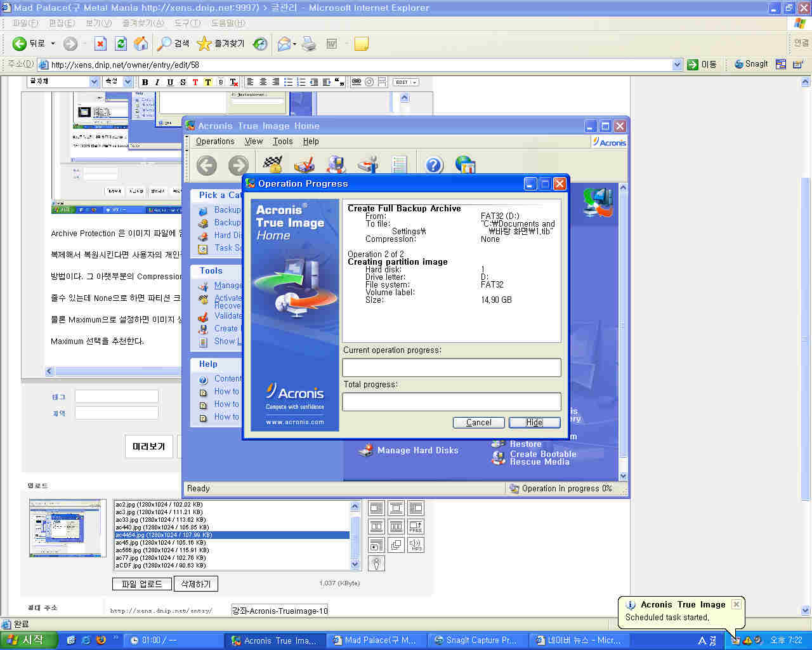Click Create Bootable Rescue Media link
Viewport: 812px width, 650px height.
[542, 458]
